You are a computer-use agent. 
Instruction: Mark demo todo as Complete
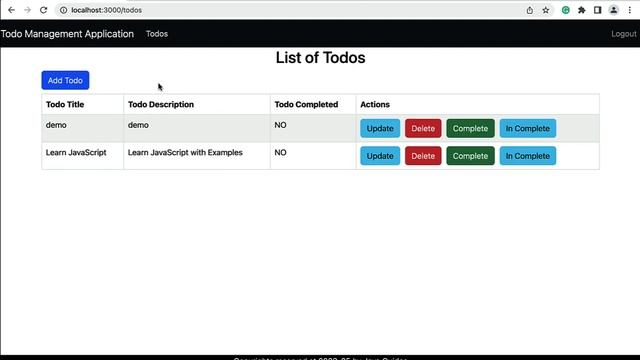[470, 128]
